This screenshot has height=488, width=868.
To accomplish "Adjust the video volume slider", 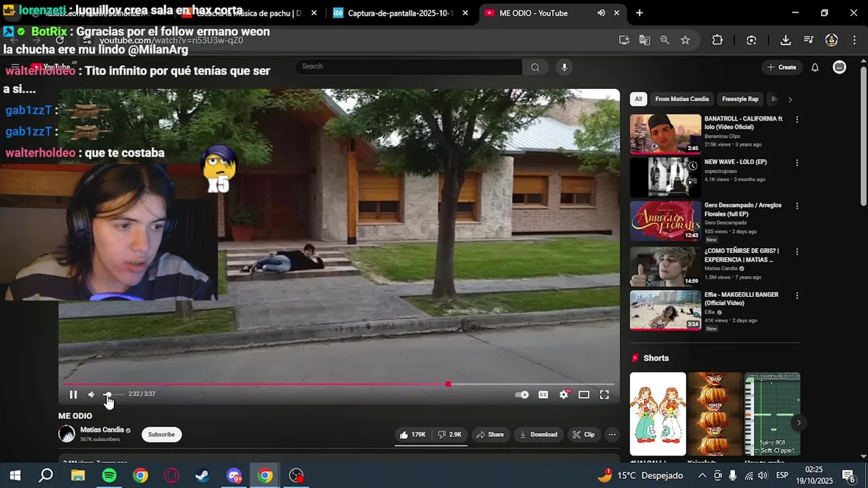I will tap(113, 394).
